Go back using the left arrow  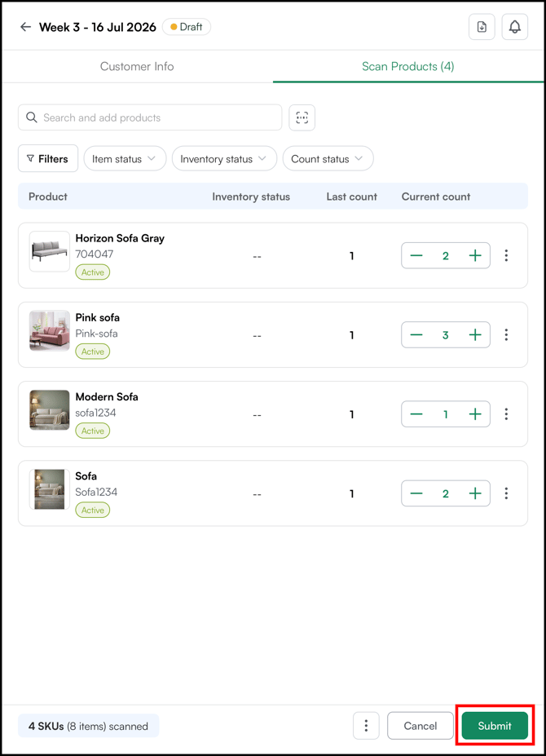pos(25,27)
